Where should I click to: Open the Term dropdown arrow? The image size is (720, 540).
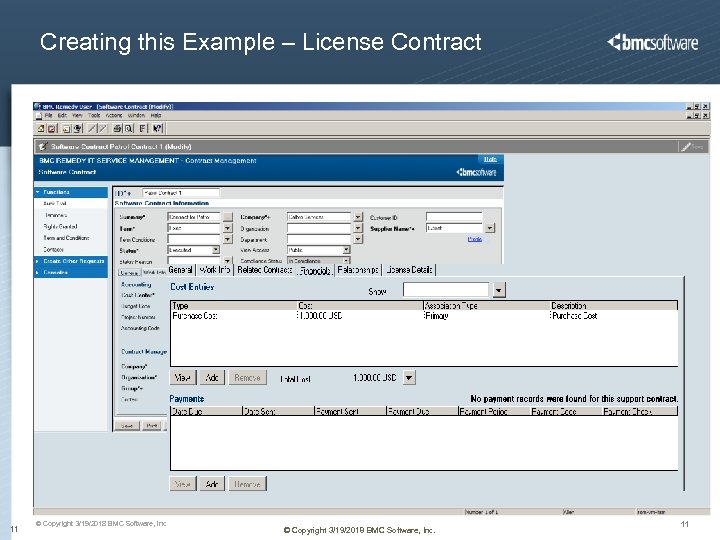227,228
